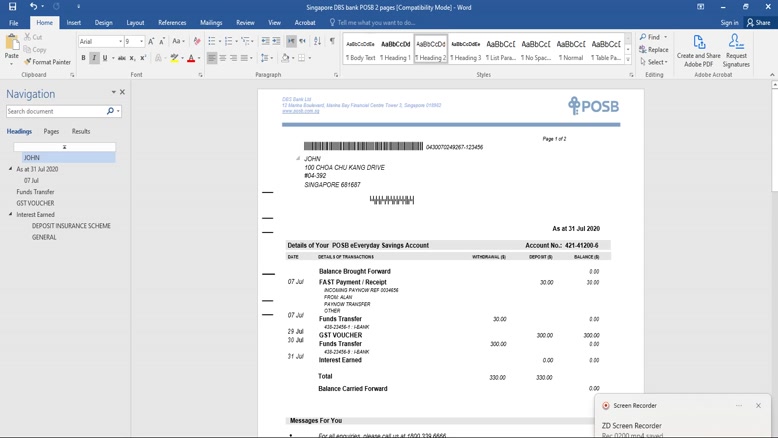Select the GST VOUCHER heading in Navigation
The width and height of the screenshot is (778, 438).
pyautogui.click(x=35, y=203)
